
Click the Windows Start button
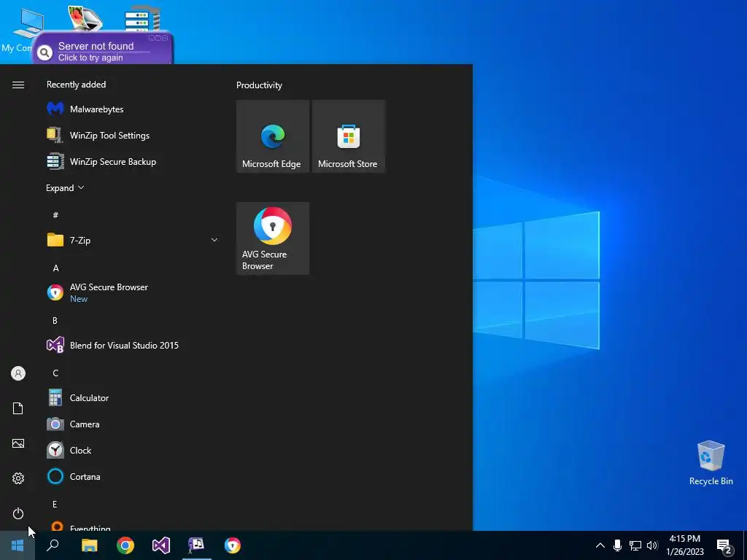click(x=18, y=545)
